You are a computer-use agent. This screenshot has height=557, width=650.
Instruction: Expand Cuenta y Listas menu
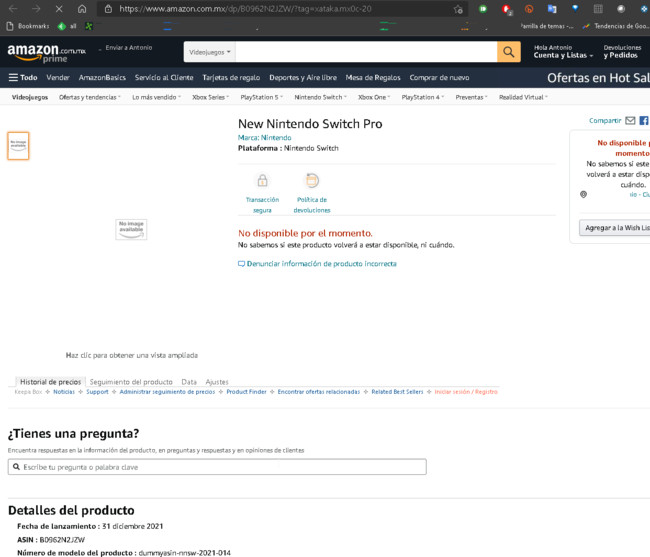tap(563, 52)
